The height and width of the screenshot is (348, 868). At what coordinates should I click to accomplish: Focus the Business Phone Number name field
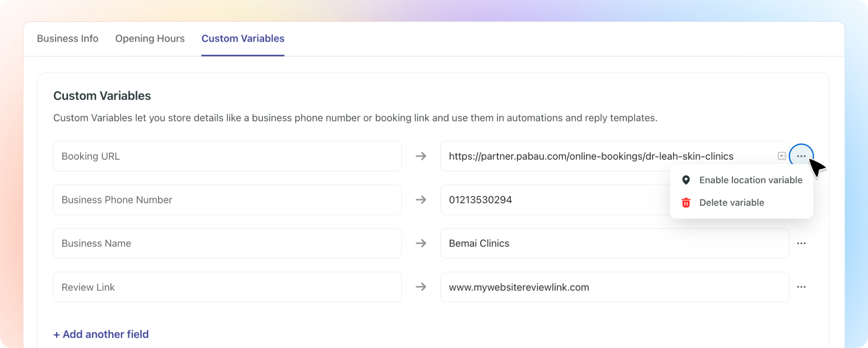tap(227, 200)
